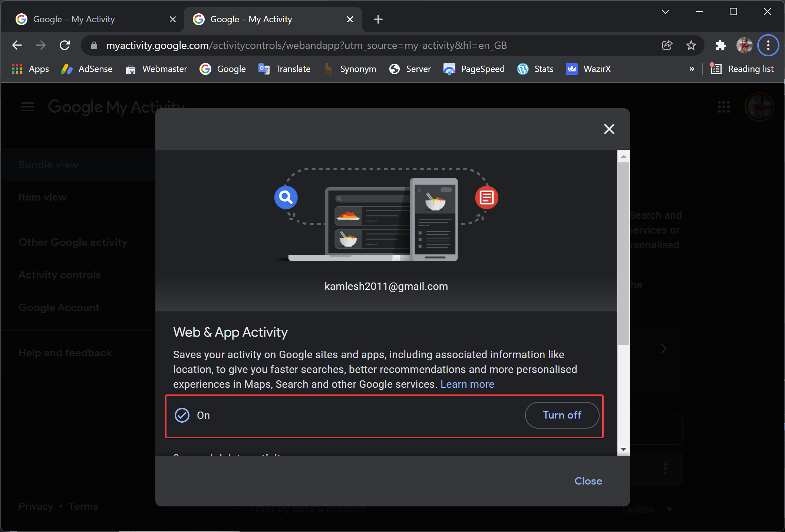
Task: Open the tab search dropdown arrow
Action: [x=666, y=11]
